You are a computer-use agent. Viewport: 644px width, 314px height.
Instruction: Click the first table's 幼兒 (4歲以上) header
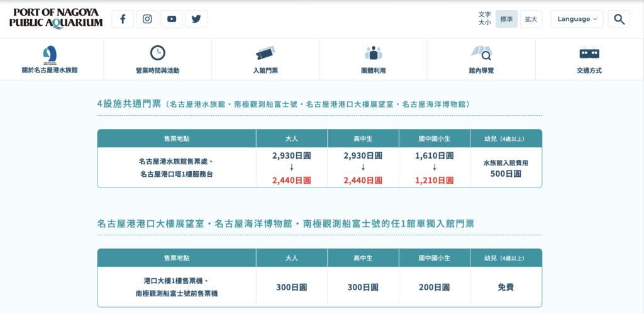(x=506, y=139)
